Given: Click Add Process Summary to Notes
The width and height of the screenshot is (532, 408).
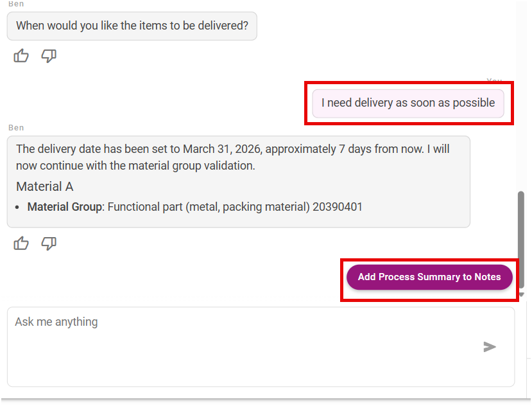Looking at the screenshot, I should pos(429,277).
